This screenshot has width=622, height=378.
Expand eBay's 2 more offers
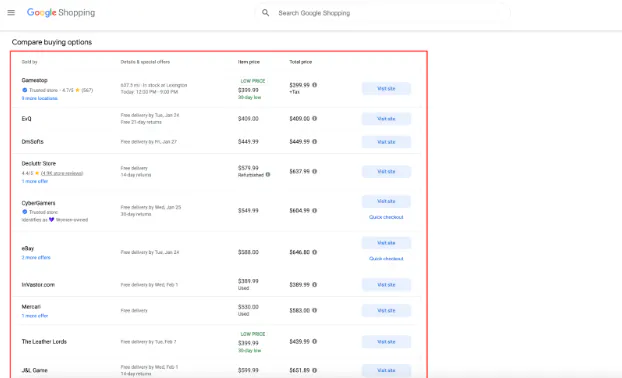pyautogui.click(x=36, y=257)
